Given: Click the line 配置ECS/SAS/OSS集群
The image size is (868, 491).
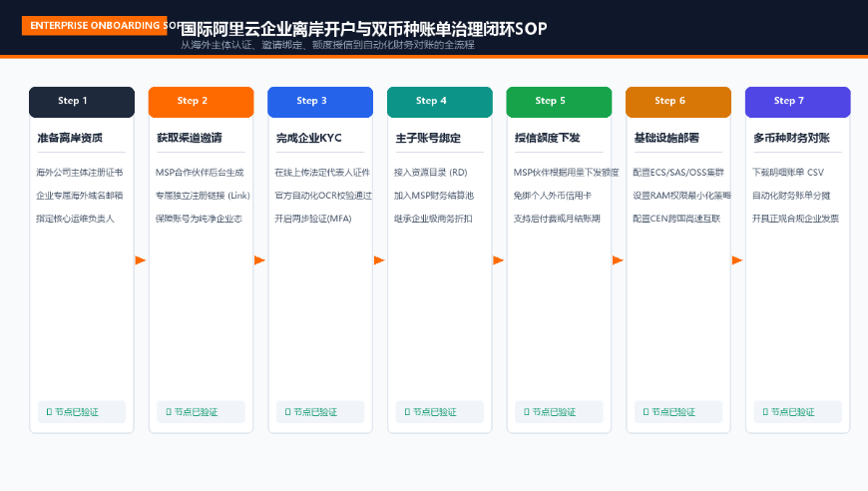Looking at the screenshot, I should point(678,173).
